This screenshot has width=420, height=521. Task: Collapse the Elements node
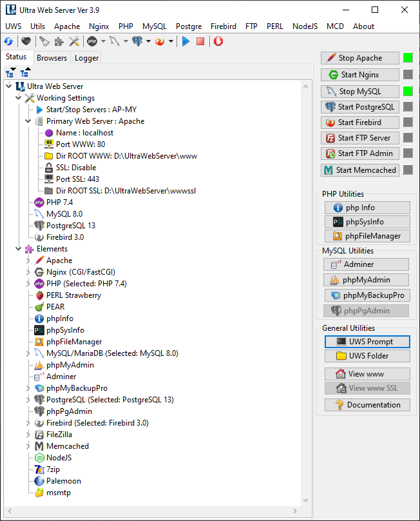(19, 248)
